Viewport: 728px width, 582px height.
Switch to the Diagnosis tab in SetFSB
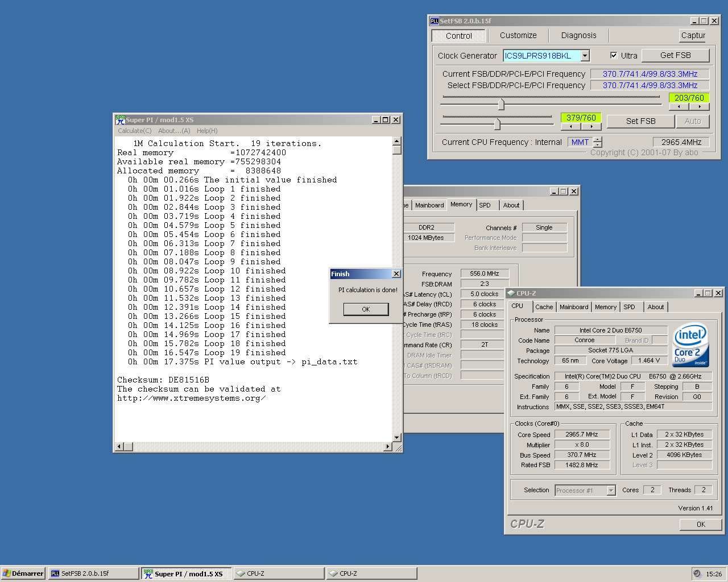(579, 35)
